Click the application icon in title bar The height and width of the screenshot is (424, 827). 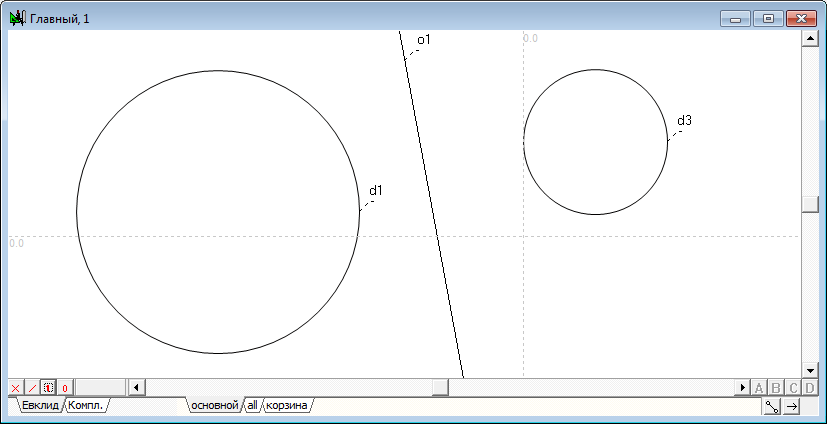tap(18, 19)
